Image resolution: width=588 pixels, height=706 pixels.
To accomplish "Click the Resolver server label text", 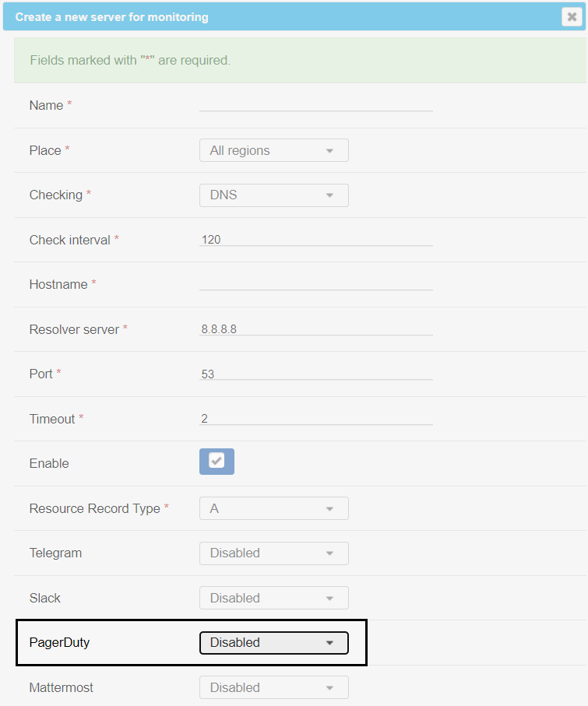I will click(x=74, y=329).
